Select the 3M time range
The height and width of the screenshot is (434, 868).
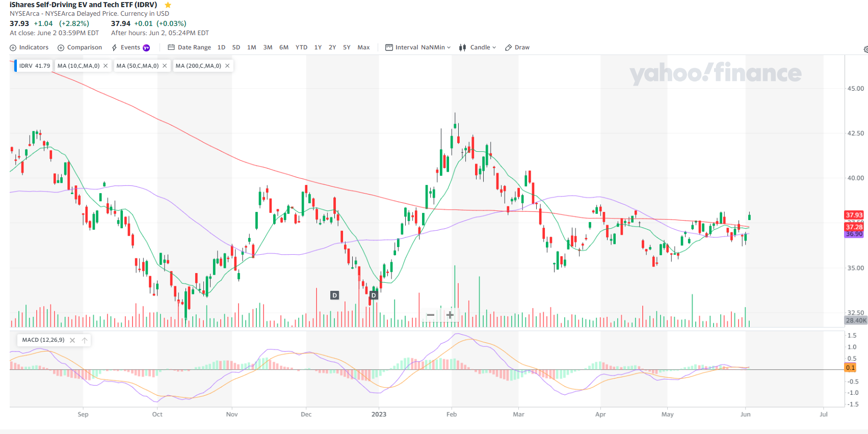268,47
